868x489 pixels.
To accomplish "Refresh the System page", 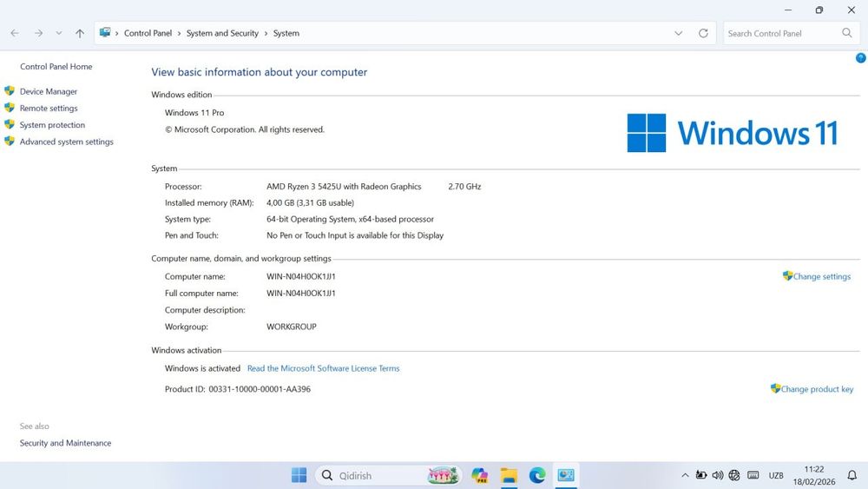I will [703, 33].
